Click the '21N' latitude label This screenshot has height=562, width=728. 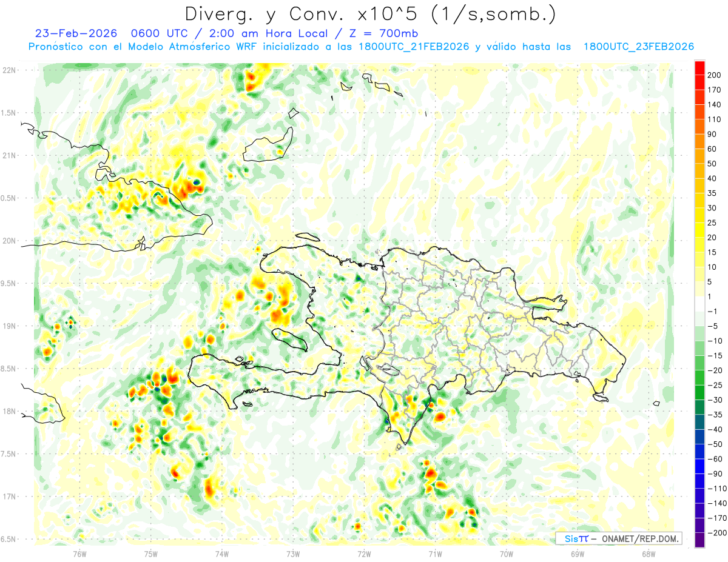click(x=8, y=155)
